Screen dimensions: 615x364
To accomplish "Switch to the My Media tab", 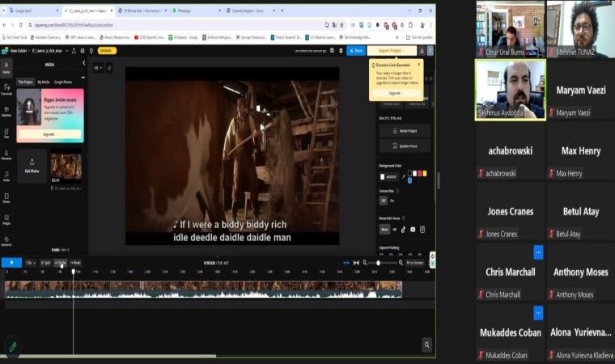I will click(44, 82).
